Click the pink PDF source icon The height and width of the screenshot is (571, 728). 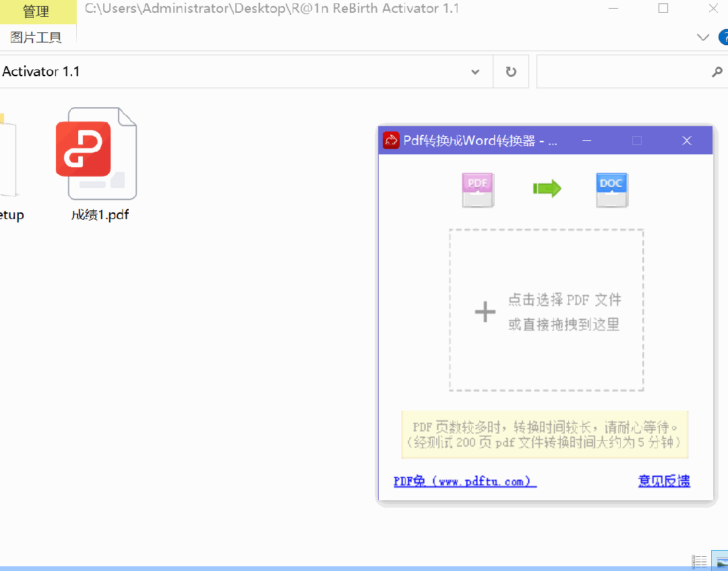click(478, 189)
